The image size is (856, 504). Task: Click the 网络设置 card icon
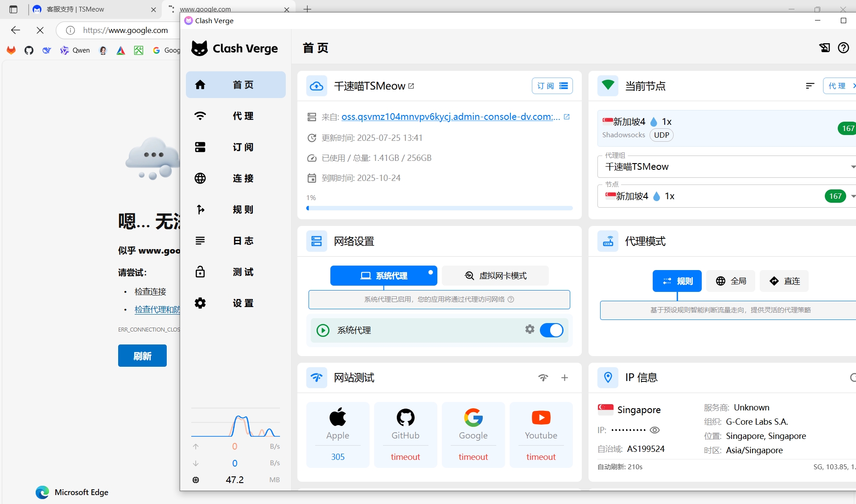317,241
